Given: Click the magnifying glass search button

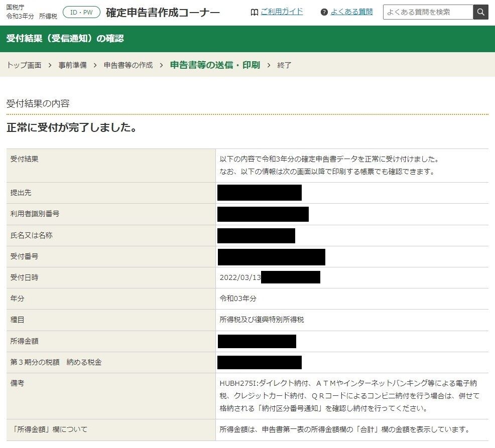Looking at the screenshot, I should [480, 12].
